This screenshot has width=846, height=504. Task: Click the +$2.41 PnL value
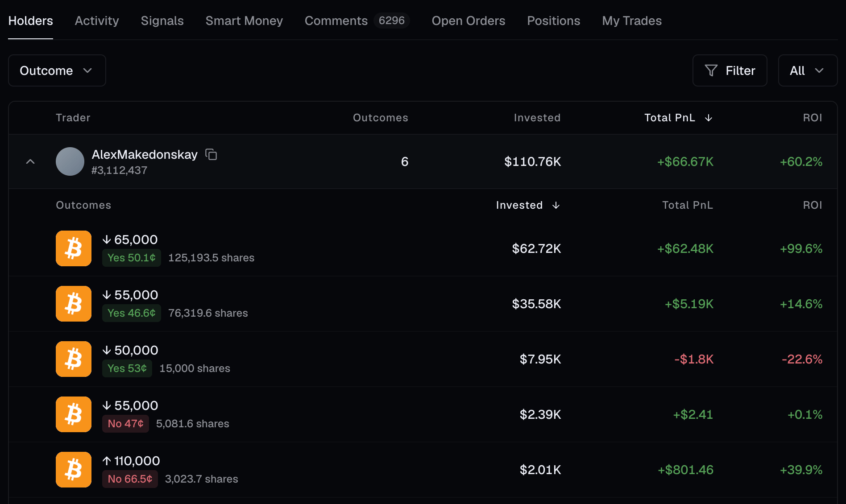pos(693,414)
